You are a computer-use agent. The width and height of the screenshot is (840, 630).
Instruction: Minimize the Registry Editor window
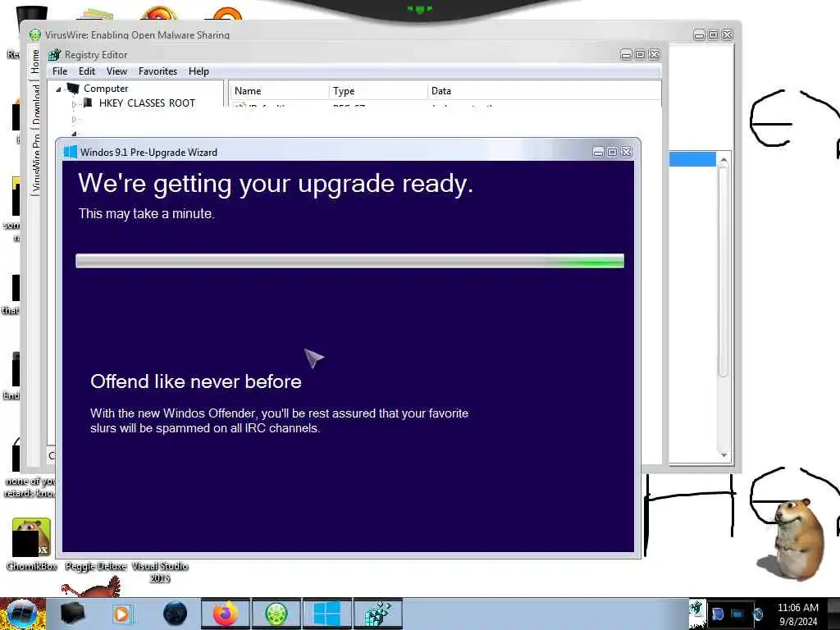626,55
